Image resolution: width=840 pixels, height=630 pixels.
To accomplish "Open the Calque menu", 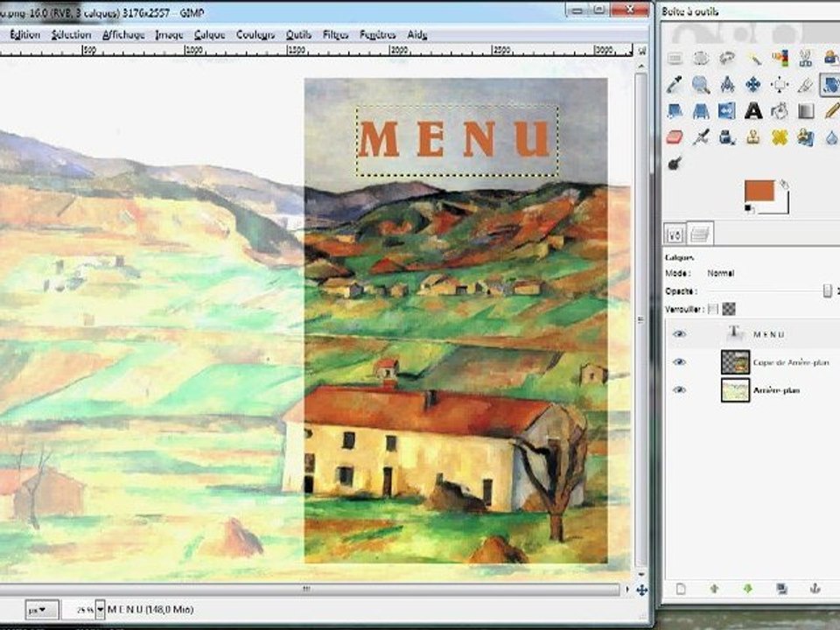I will [209, 35].
